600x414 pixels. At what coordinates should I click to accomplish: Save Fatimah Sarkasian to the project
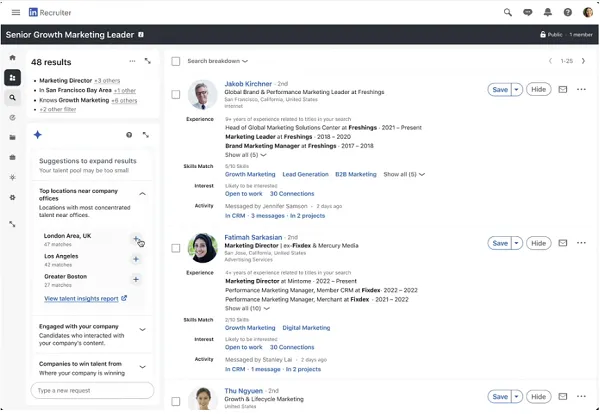pos(500,243)
